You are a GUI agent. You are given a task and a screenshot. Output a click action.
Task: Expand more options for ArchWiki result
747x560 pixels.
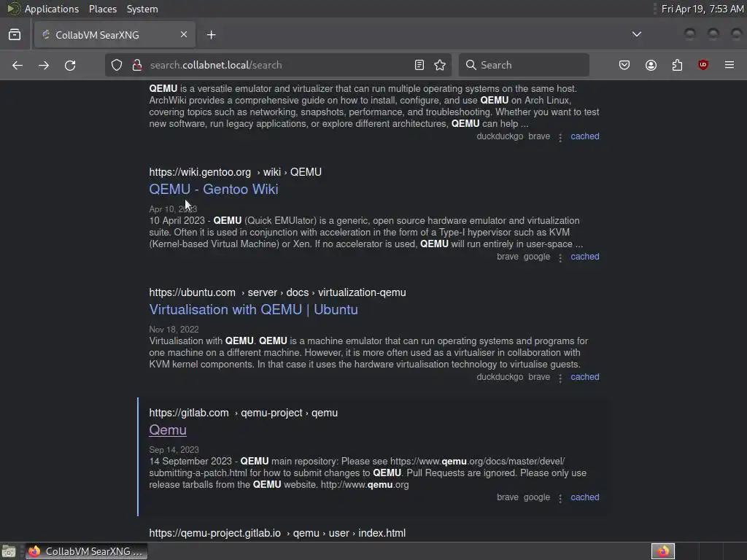[x=560, y=138]
